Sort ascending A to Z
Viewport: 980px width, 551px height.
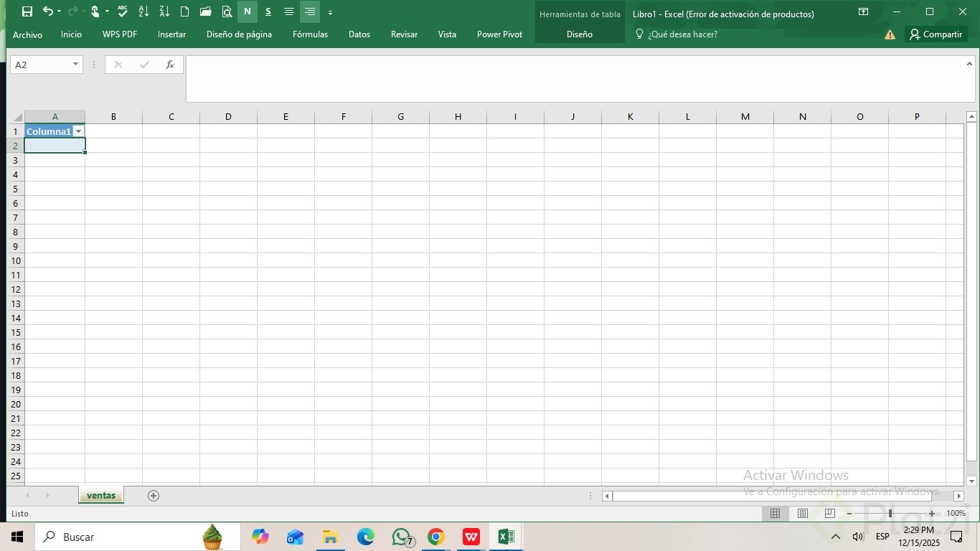point(143,11)
